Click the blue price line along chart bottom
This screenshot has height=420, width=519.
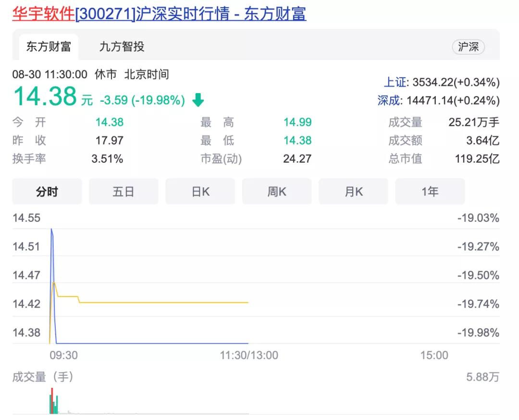[152, 343]
